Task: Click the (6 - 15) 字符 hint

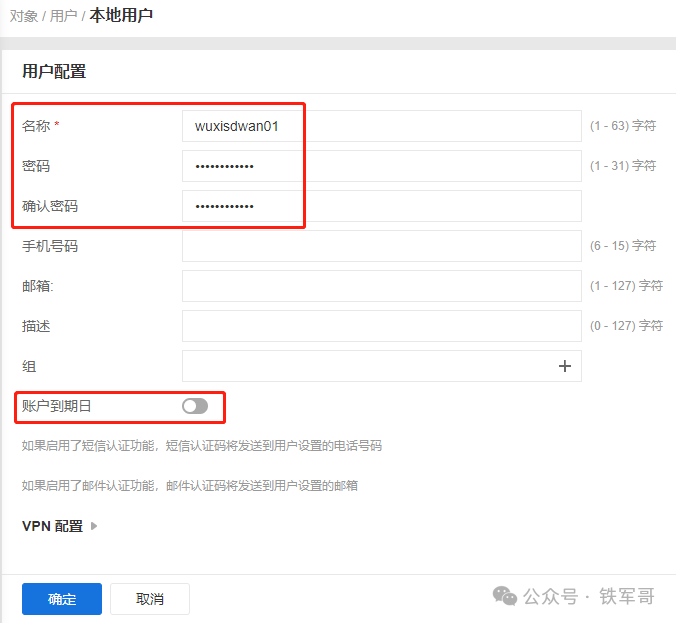Action: click(x=623, y=246)
